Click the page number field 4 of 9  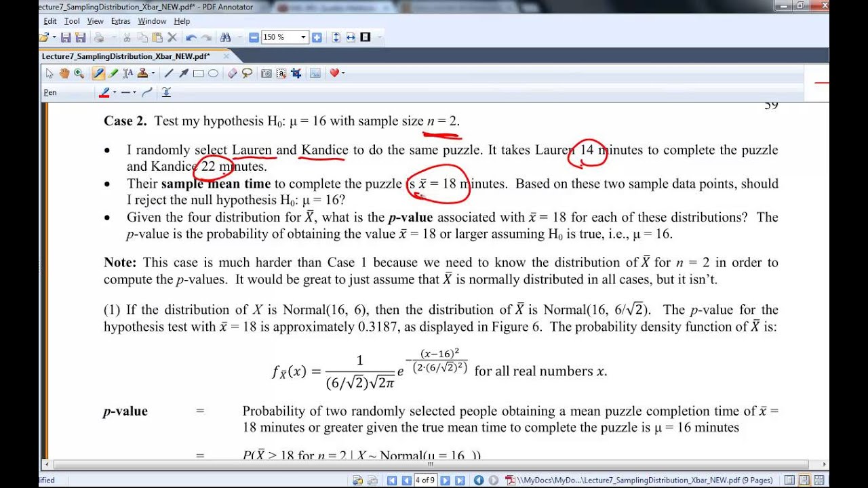[x=425, y=480]
